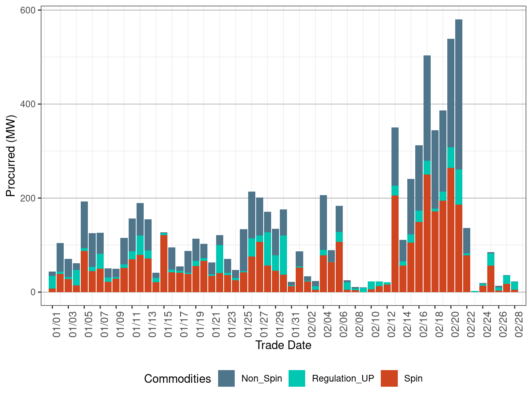Click the 01/27 date label
Image resolution: width=532 pixels, height=399 pixels.
point(264,325)
